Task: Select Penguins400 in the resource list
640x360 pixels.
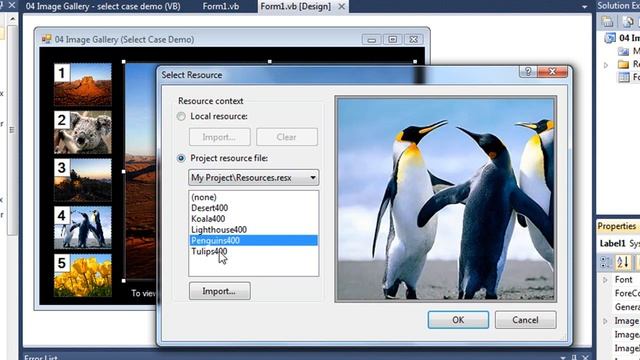Action: pyautogui.click(x=253, y=240)
